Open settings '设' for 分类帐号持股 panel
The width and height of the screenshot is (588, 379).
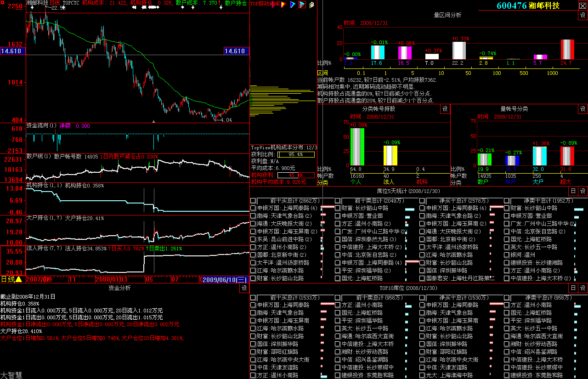coord(445,109)
